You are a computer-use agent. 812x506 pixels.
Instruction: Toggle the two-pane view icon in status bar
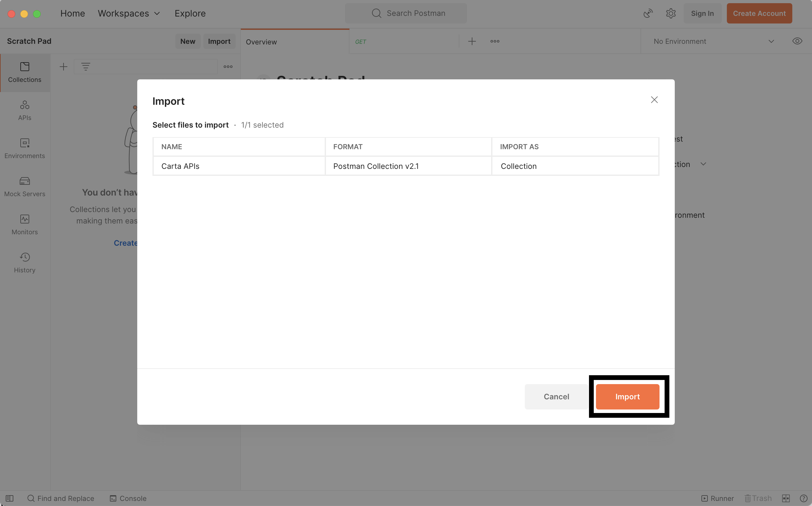coord(786,498)
